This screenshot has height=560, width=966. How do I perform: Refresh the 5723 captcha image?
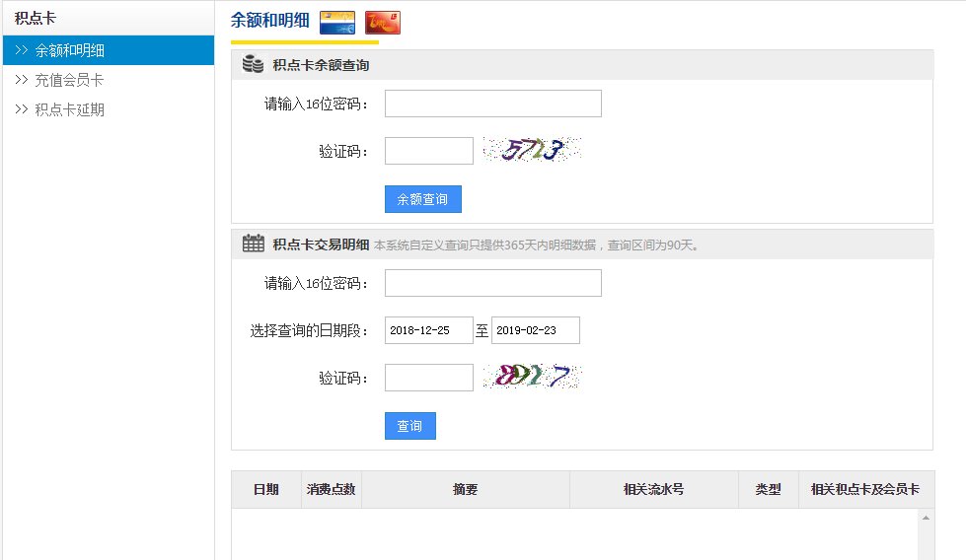[532, 150]
